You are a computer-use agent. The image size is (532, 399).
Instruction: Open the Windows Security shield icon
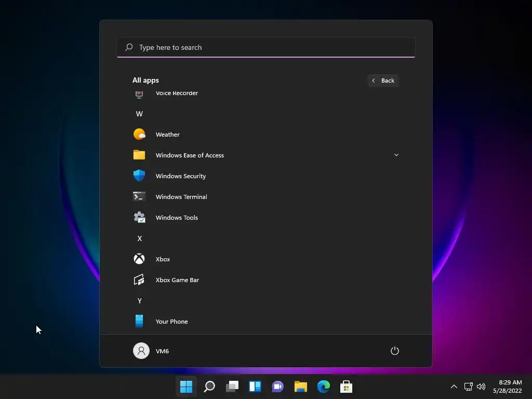tap(139, 176)
